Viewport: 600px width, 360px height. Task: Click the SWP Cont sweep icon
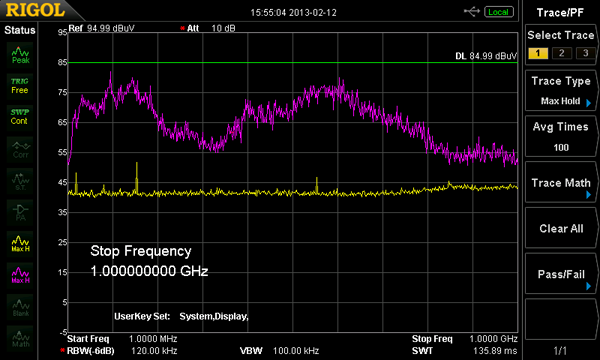(20, 117)
